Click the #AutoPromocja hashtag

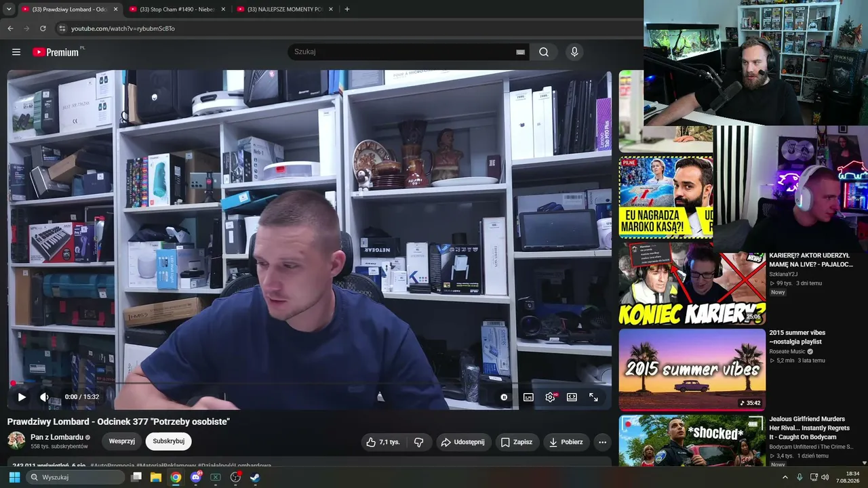point(113,466)
